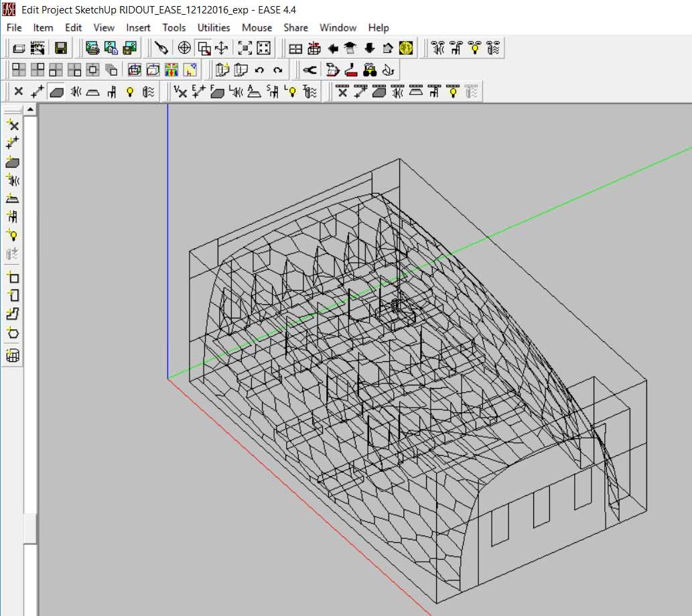Insert stepped shape tool in left sidebar

tap(13, 314)
